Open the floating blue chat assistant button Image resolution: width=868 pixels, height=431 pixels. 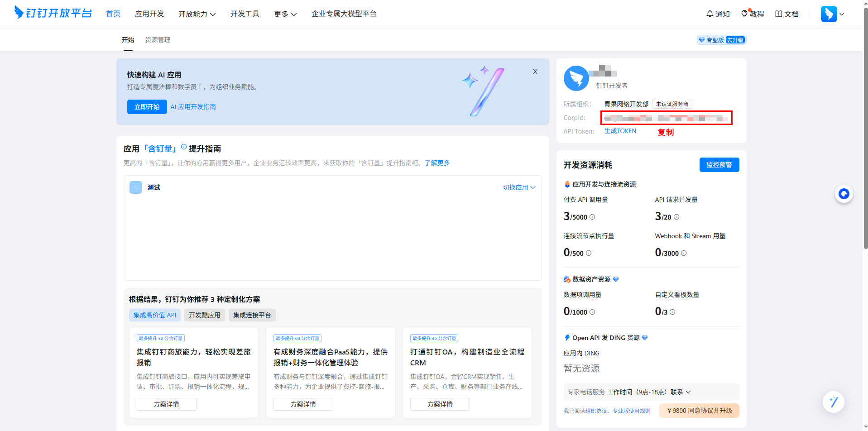[844, 194]
